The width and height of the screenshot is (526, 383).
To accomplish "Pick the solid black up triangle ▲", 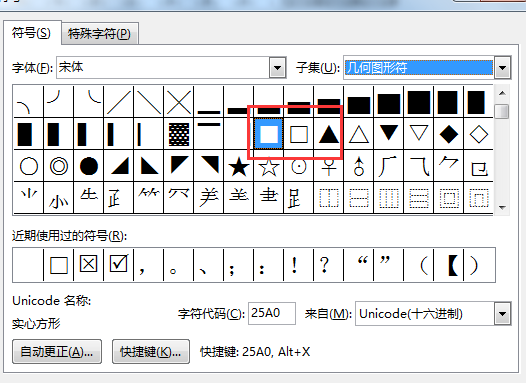I will tap(329, 134).
